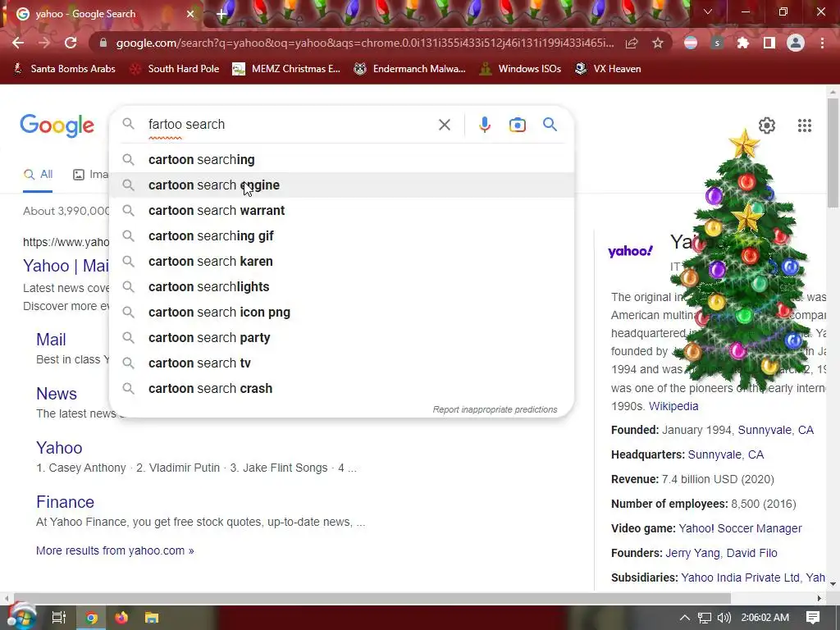Screen dimensions: 840x630
Task: Open the MEMZ Christmas bookmark
Action: click(x=286, y=69)
